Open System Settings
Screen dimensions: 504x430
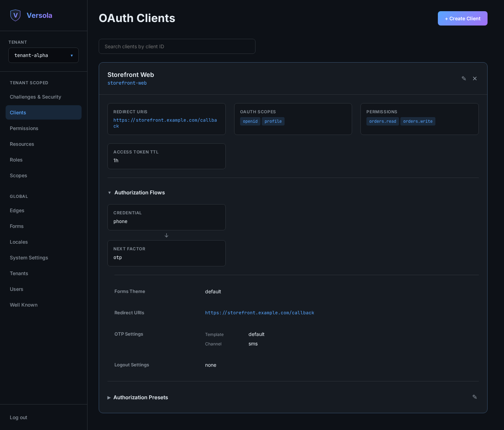coord(43,258)
